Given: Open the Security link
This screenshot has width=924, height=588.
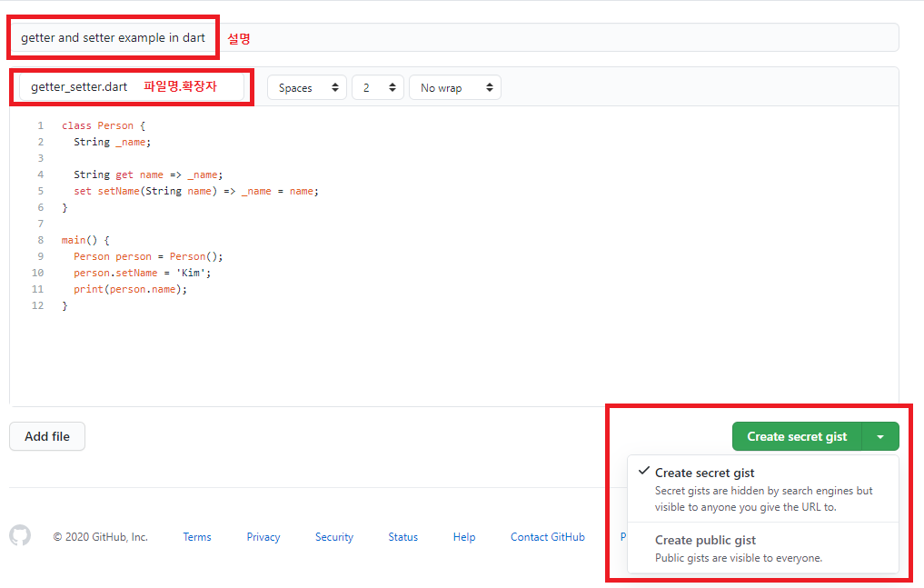Looking at the screenshot, I should (x=333, y=536).
